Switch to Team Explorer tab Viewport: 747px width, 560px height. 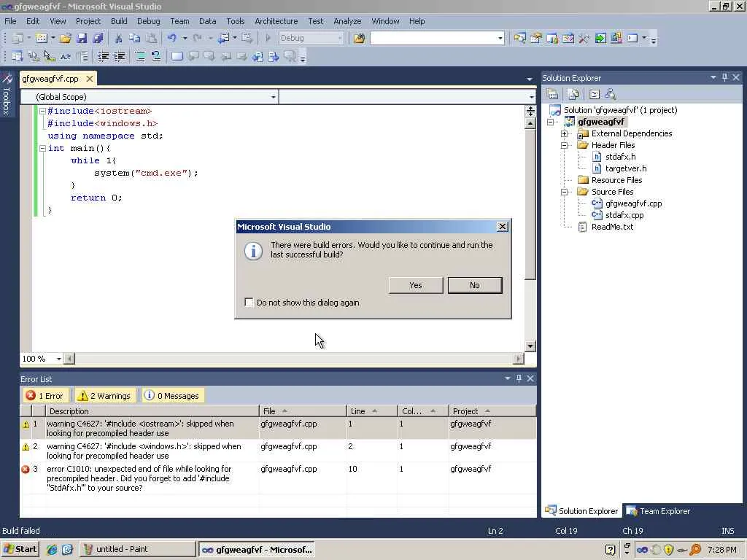click(x=658, y=511)
